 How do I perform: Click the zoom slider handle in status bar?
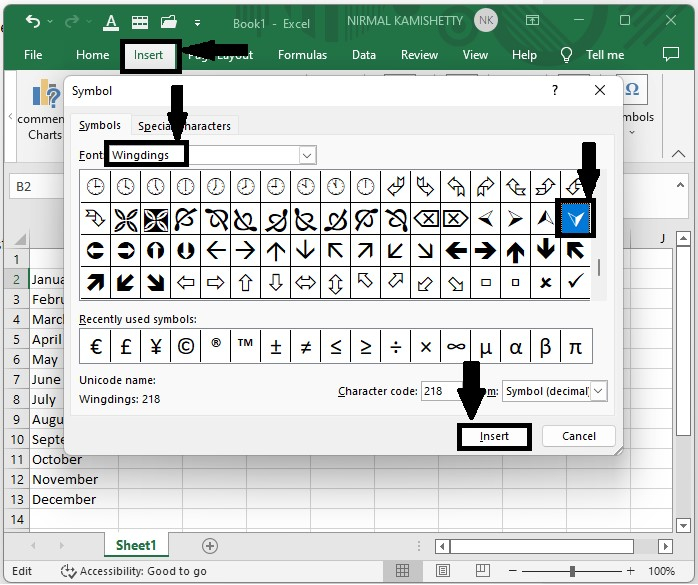click(572, 571)
